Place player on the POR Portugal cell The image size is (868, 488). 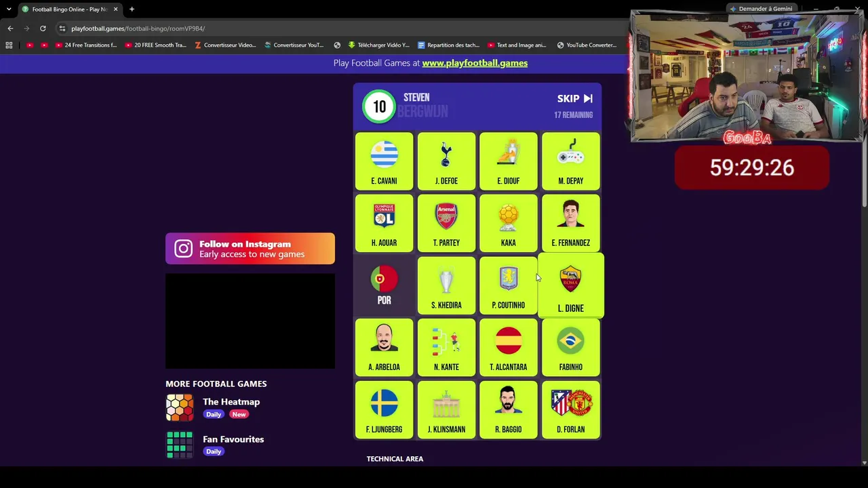[x=384, y=286]
